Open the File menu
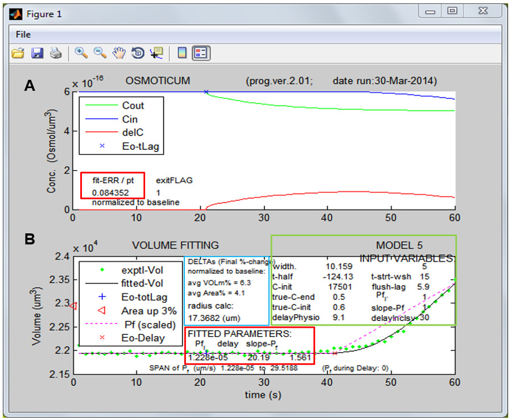 click(x=23, y=34)
